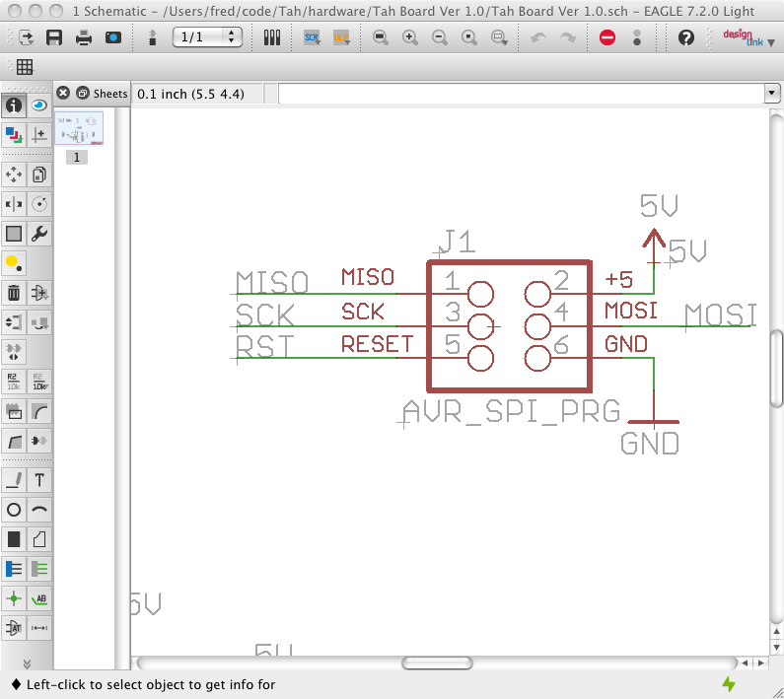Click the horizontal scrollbar handle
The image size is (784, 699).
436,663
